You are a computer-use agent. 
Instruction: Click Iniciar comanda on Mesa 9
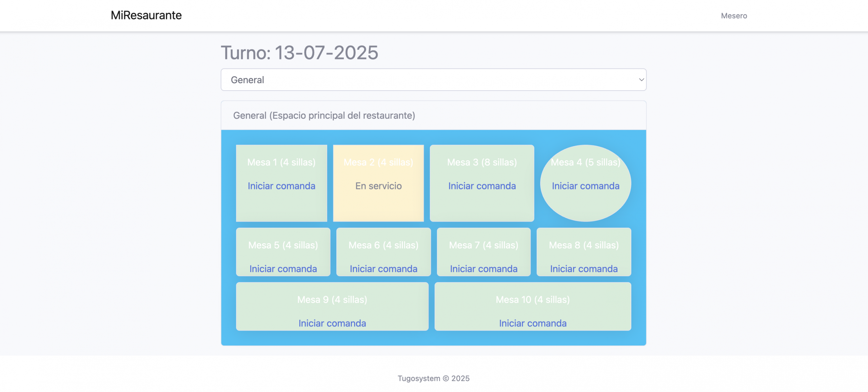(332, 323)
